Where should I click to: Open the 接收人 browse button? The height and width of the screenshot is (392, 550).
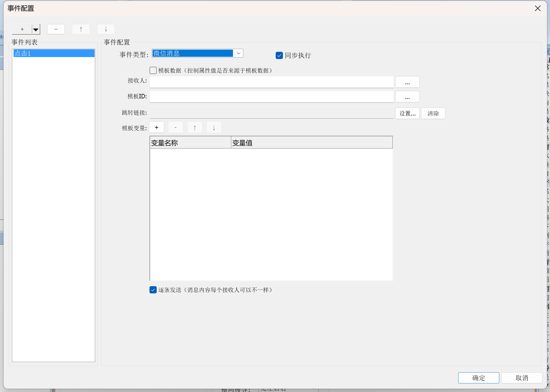407,82
